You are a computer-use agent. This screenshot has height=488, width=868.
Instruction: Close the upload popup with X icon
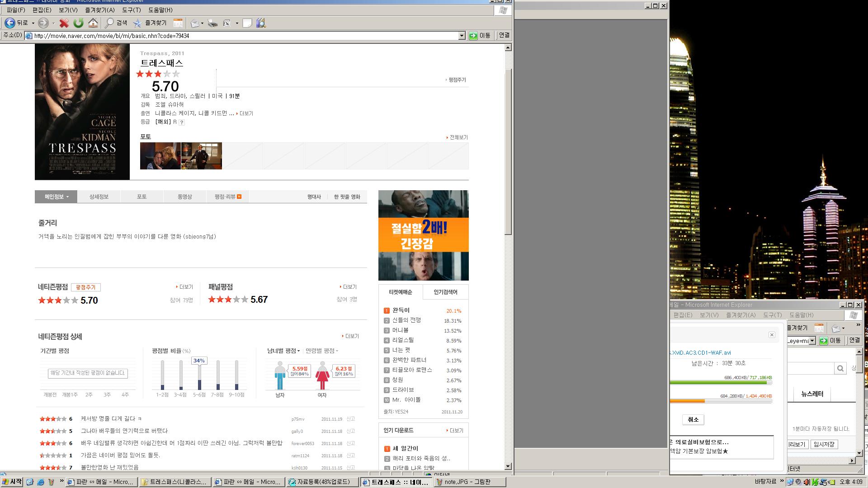coord(772,335)
